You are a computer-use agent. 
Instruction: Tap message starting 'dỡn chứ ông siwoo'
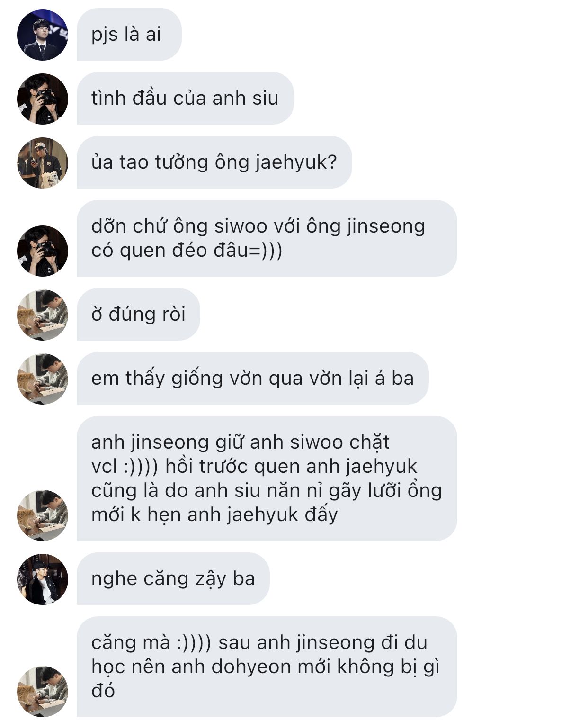(x=267, y=238)
